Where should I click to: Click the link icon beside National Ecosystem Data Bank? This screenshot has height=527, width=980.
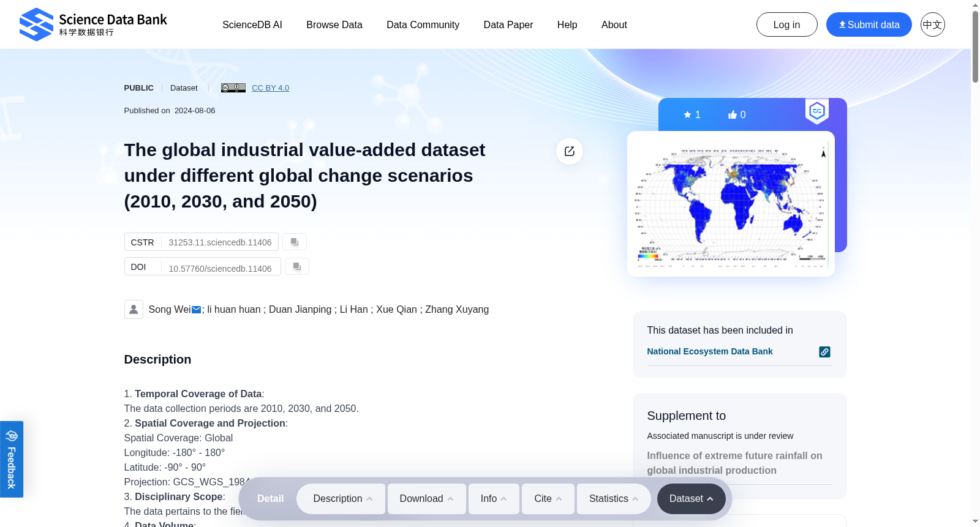[x=825, y=352]
